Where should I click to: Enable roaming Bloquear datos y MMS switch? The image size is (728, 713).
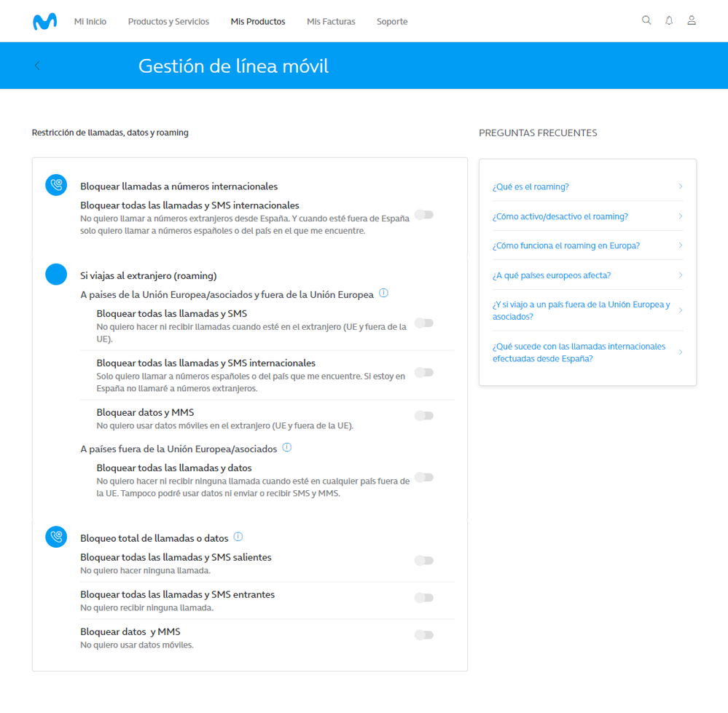[424, 416]
